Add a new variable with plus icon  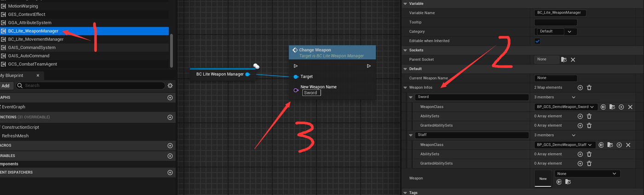click(x=170, y=155)
